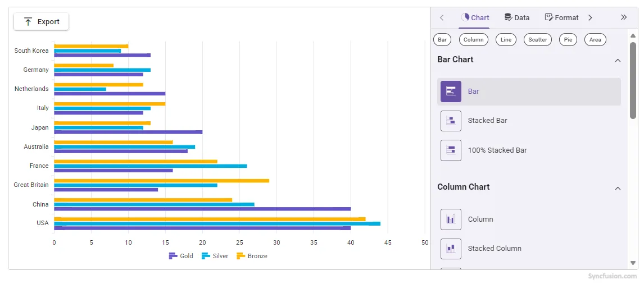
Task: Choose the Stacked Bar chart icon
Action: click(451, 121)
